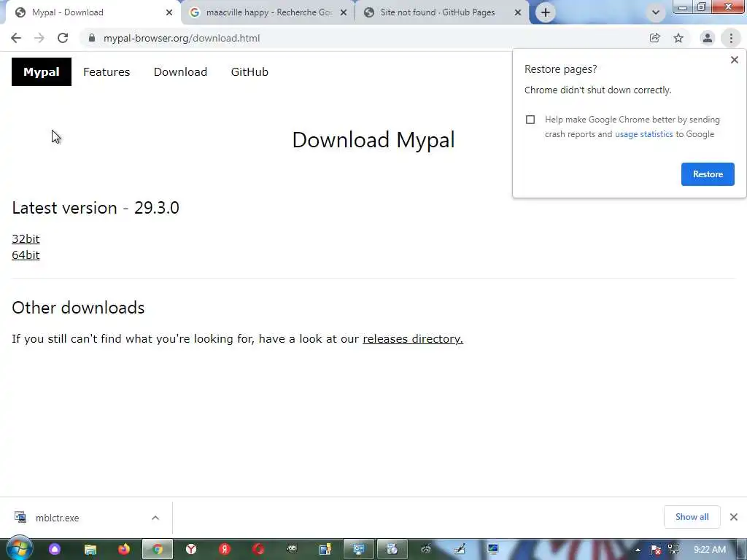The image size is (747, 560).
Task: Click the Restore button in the popup
Action: pyautogui.click(x=708, y=174)
